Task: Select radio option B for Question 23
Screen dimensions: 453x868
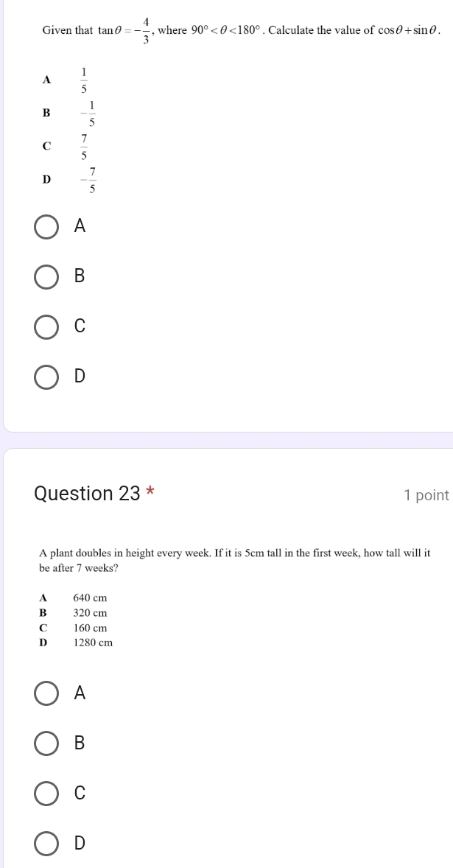Action: 45,744
